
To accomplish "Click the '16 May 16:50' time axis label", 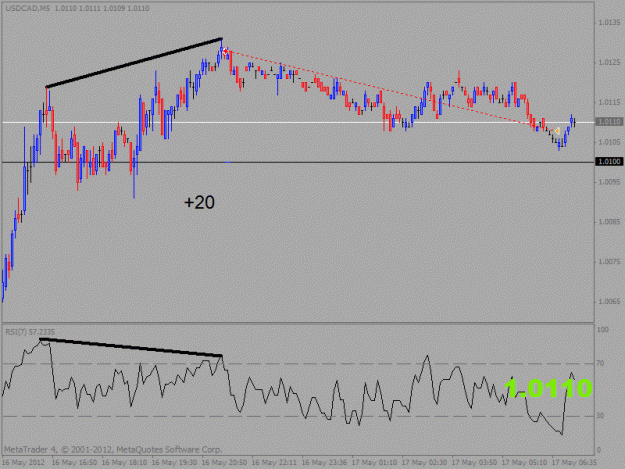I will (x=74, y=463).
